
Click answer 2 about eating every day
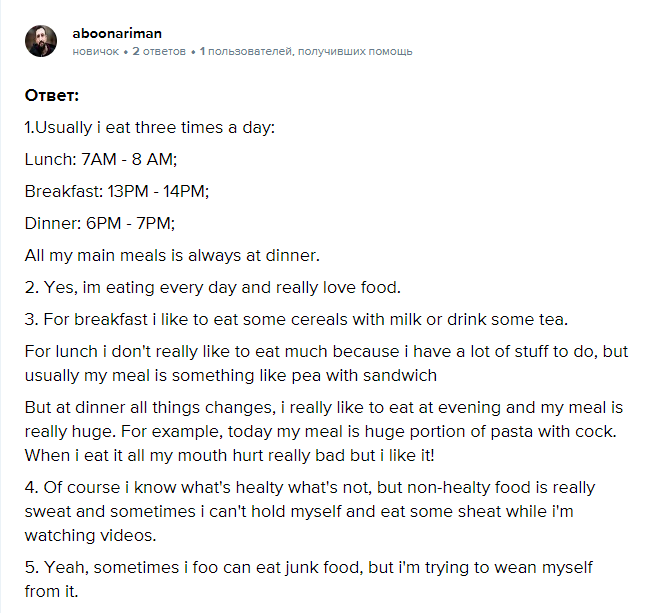[x=212, y=287]
